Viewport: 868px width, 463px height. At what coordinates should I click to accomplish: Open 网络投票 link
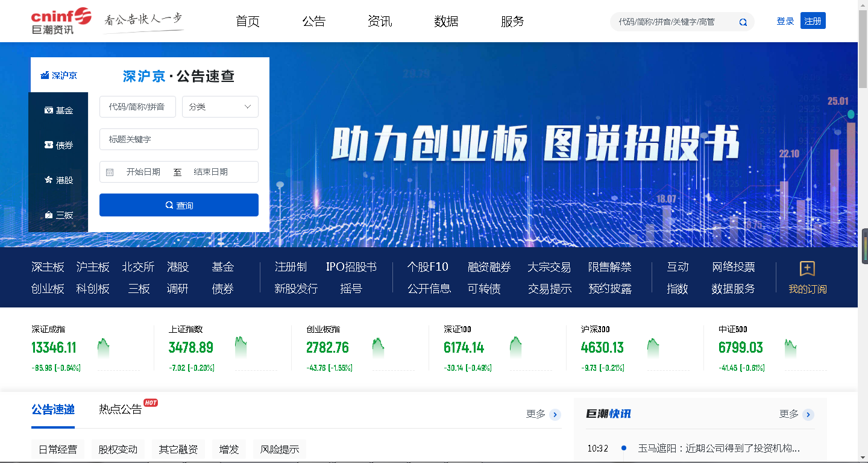pos(734,267)
